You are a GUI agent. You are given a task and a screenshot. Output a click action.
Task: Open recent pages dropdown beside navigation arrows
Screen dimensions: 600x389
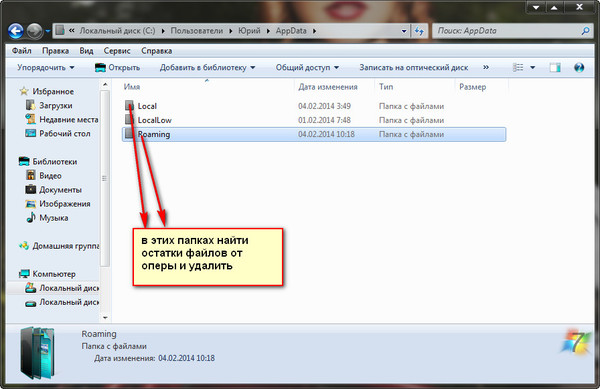tap(48, 31)
